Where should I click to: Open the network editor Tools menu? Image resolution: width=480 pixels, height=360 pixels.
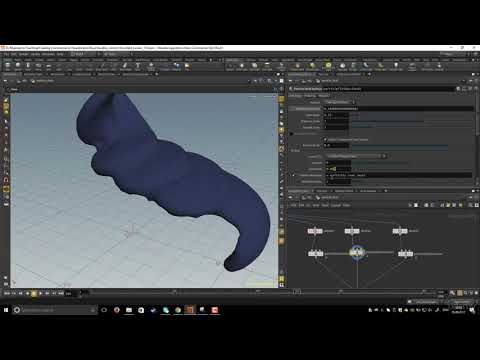click(325, 205)
